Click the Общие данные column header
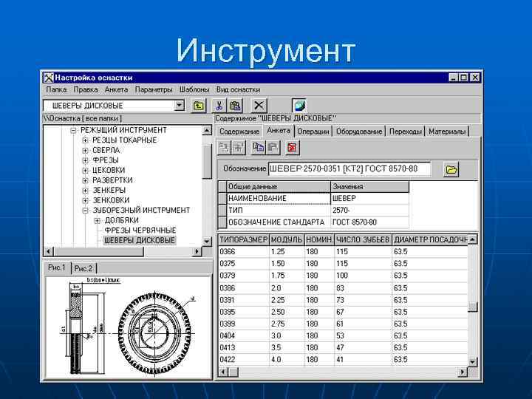The height and width of the screenshot is (399, 532). coord(279,187)
